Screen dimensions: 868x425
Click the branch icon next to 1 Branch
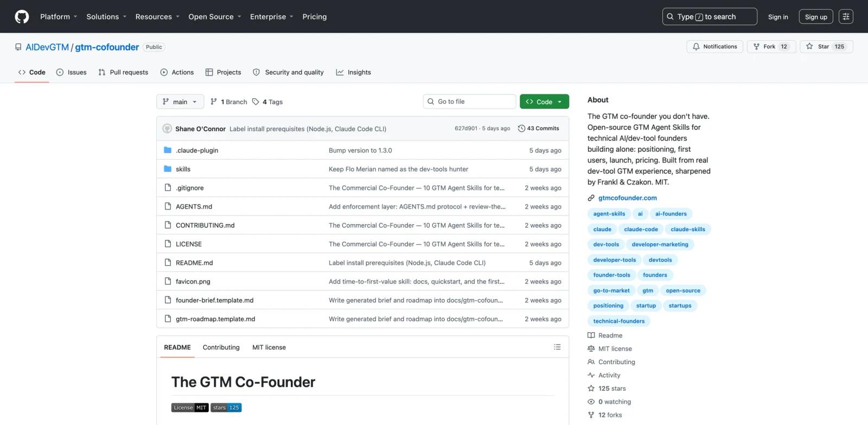pyautogui.click(x=214, y=102)
